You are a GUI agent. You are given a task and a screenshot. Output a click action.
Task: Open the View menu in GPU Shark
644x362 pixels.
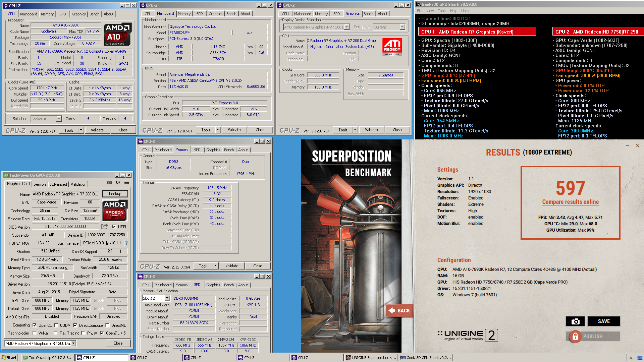430,11
